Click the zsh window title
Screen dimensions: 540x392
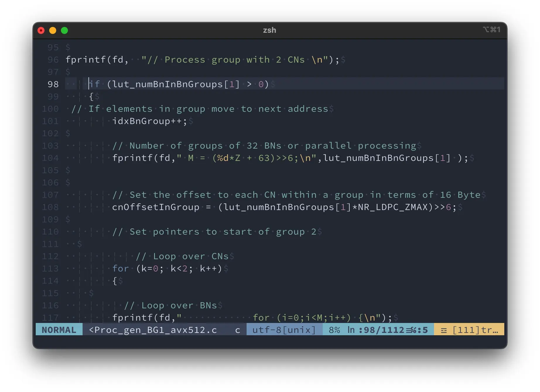pyautogui.click(x=269, y=30)
